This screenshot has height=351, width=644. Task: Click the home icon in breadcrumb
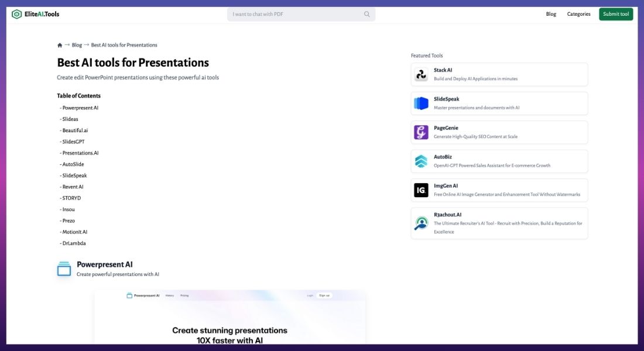60,45
